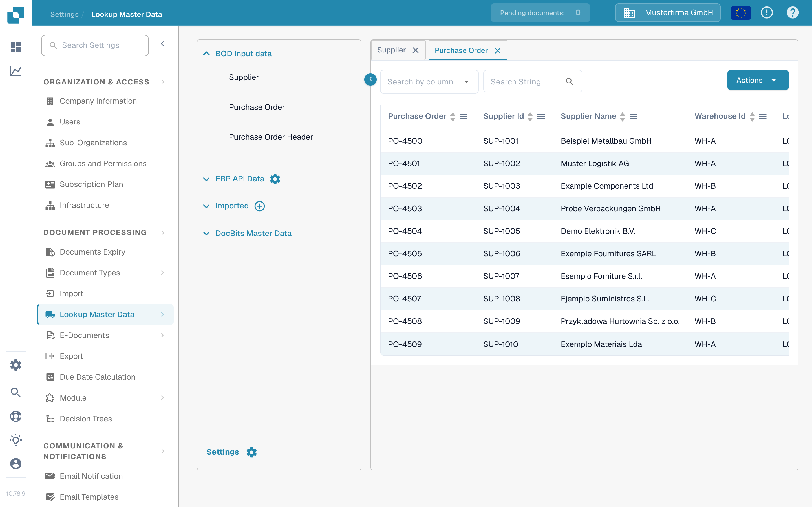The height and width of the screenshot is (507, 812).
Task: Focus the Search Settings input field
Action: pos(95,45)
